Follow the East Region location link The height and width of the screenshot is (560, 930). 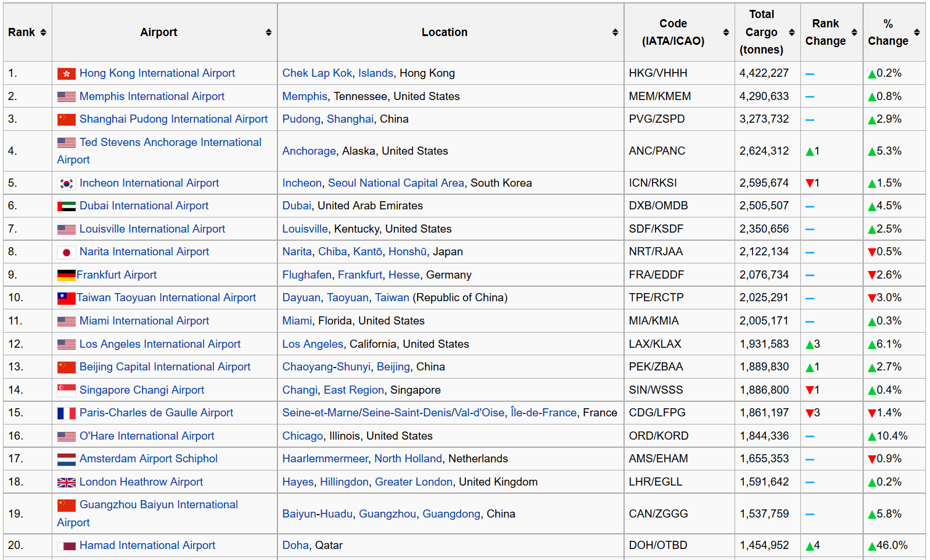(354, 390)
